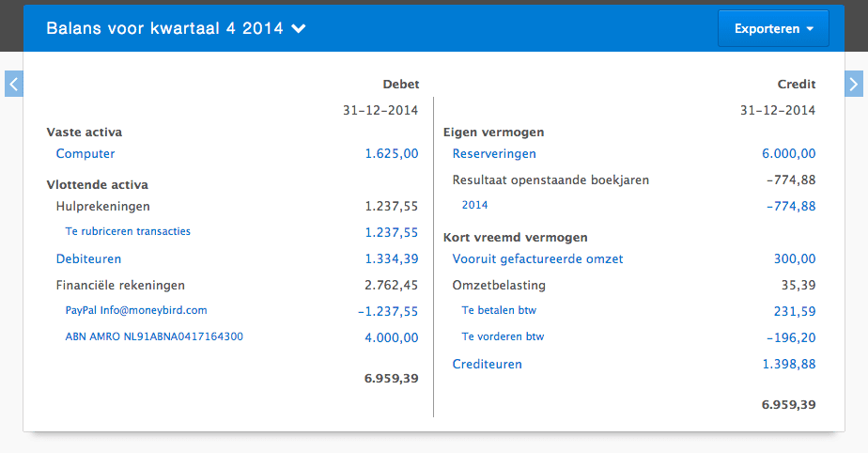The width and height of the screenshot is (868, 453).
Task: Click the Reserveringen amount 6.000,00
Action: click(x=789, y=153)
